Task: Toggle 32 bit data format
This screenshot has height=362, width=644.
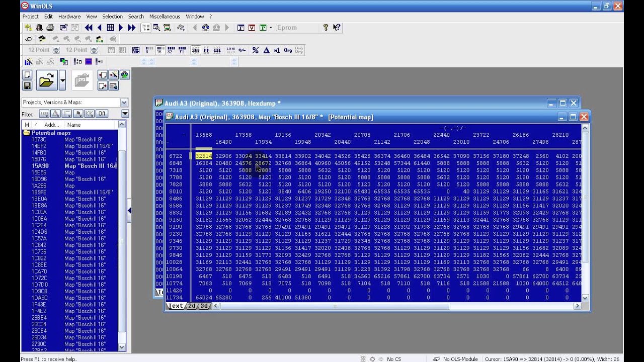Action: click(x=171, y=50)
